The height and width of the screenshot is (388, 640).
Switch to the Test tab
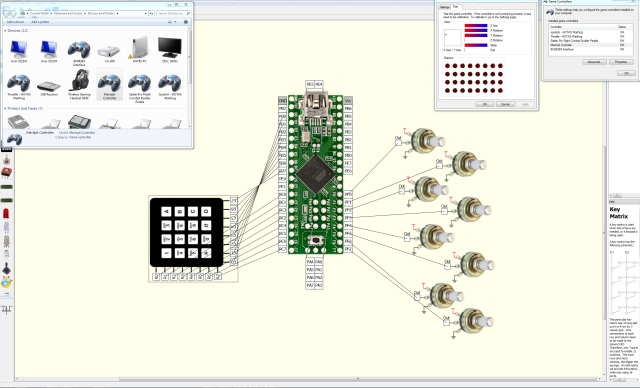click(455, 7)
